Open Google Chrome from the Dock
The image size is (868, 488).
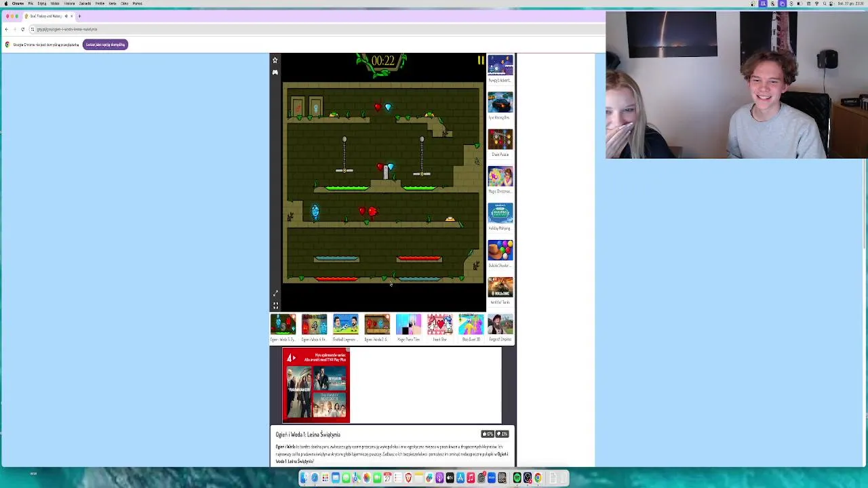(x=538, y=479)
